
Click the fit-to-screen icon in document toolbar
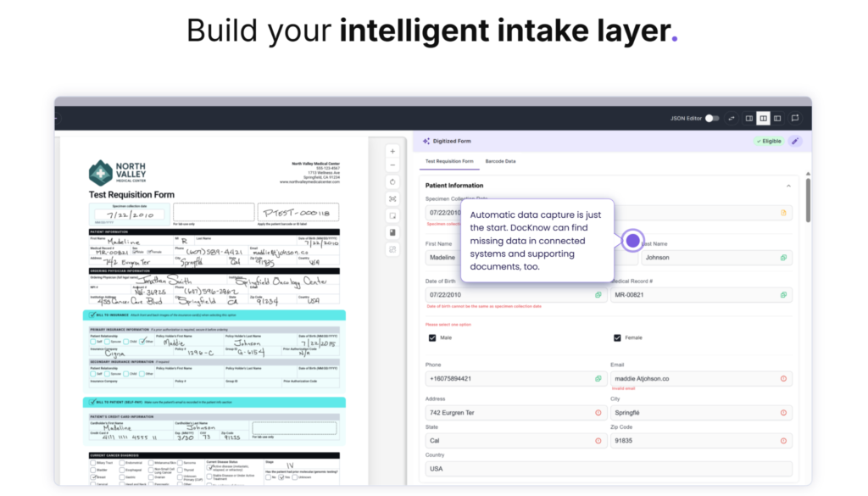[392, 198]
